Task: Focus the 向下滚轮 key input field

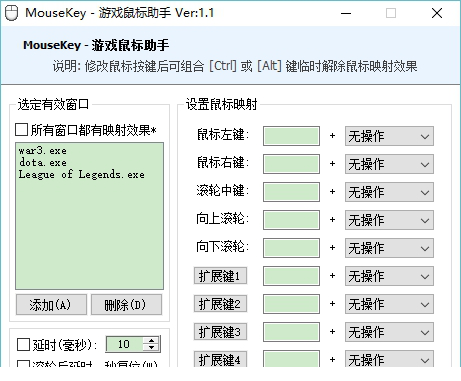Action: pos(291,248)
